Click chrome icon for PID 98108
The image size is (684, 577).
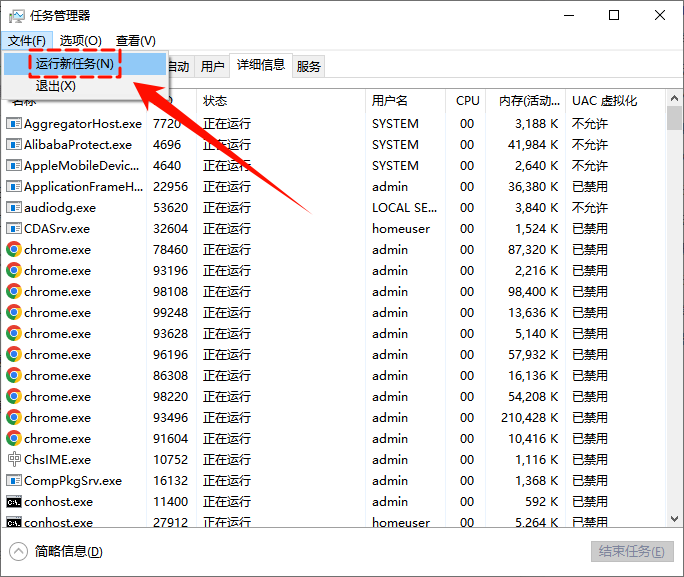(14, 291)
